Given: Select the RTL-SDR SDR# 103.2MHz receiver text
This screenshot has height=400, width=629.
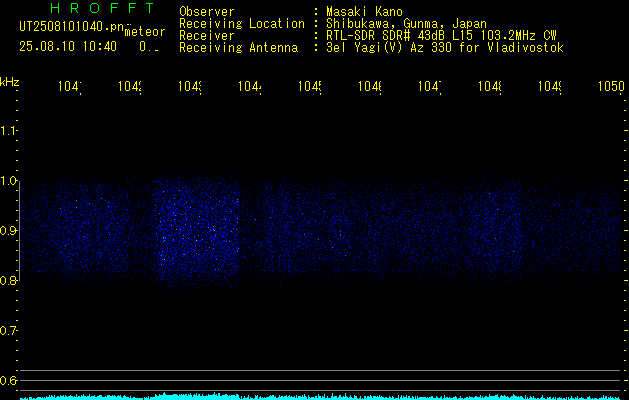Looking at the screenshot, I should [x=441, y=36].
